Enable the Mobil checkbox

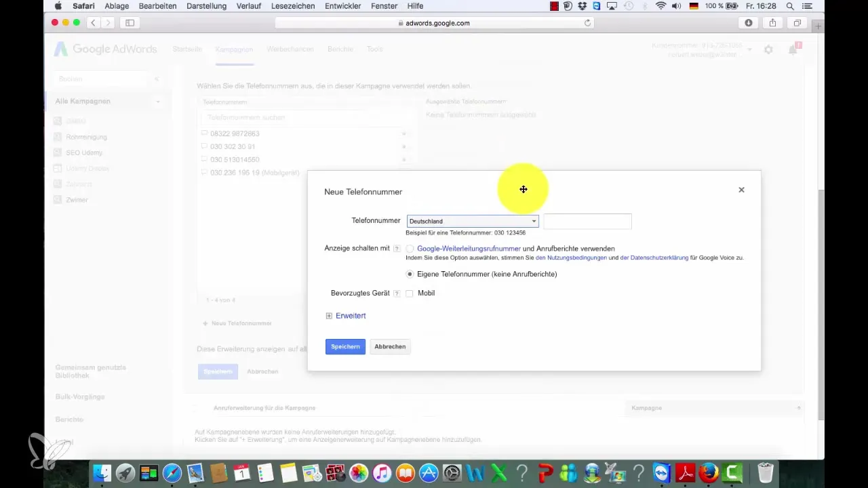[x=410, y=293]
